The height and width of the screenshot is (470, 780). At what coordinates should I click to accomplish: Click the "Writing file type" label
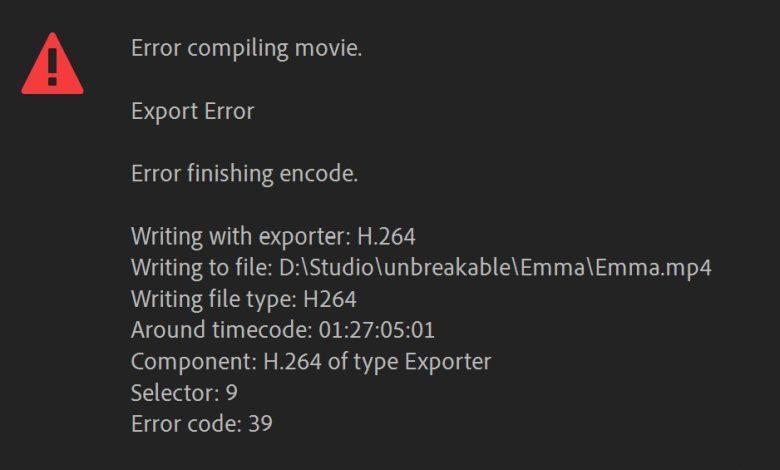pos(215,299)
